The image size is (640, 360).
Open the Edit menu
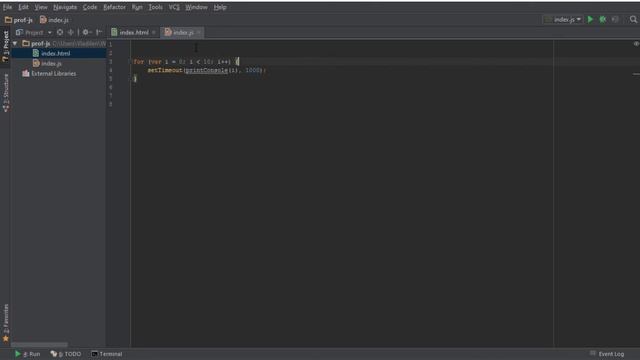tap(23, 7)
